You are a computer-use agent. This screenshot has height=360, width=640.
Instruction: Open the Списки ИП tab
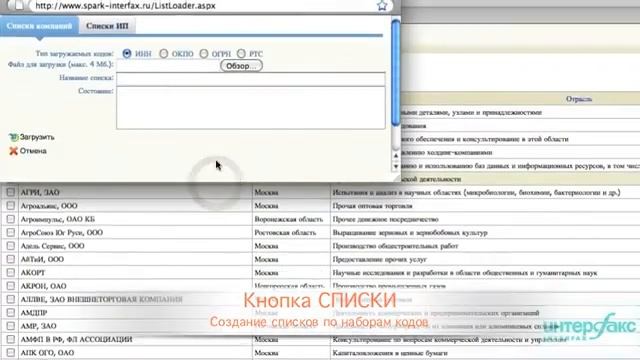(x=107, y=26)
